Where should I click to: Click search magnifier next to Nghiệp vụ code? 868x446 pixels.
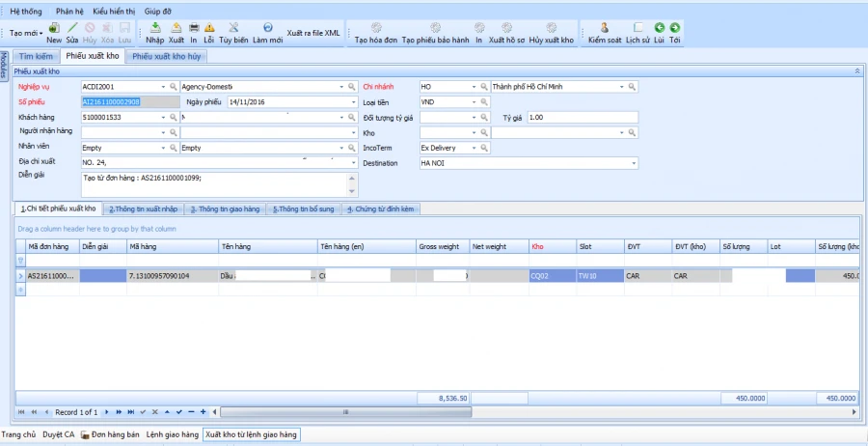tap(174, 87)
